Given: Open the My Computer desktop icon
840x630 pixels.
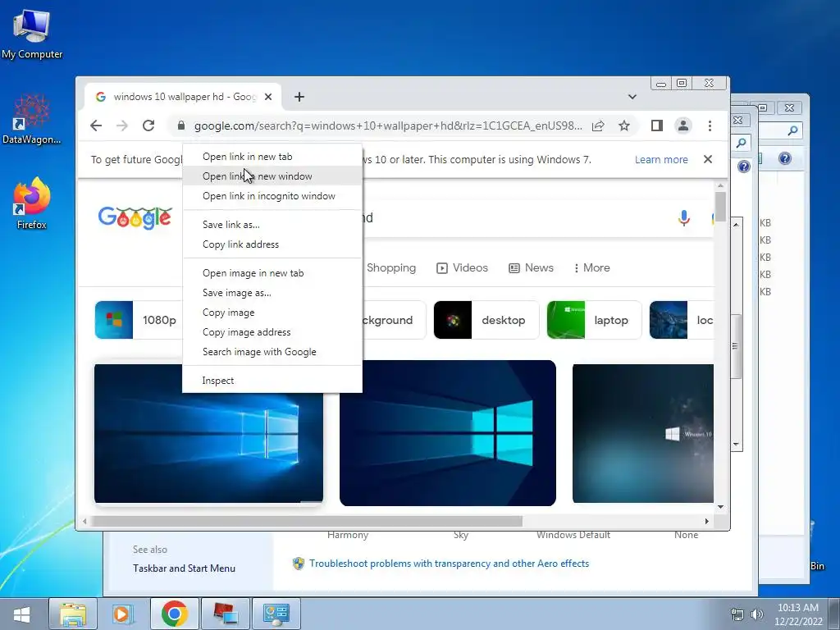Looking at the screenshot, I should click(x=32, y=34).
